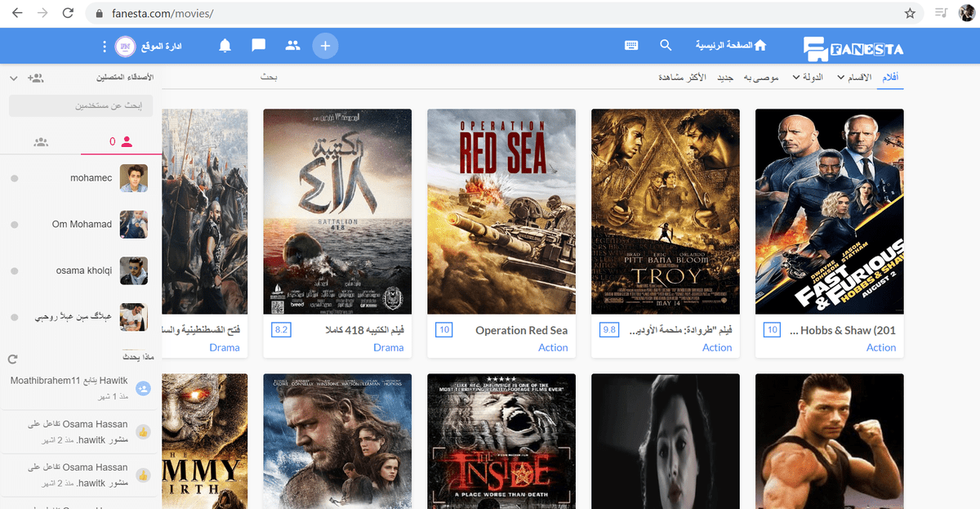Reload the browser page
980x509 pixels.
[x=68, y=14]
